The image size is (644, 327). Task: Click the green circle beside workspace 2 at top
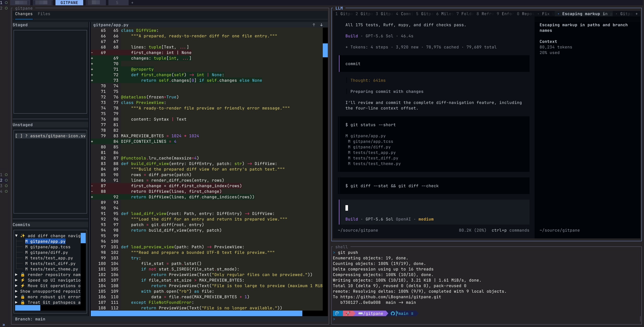[x=6, y=8]
